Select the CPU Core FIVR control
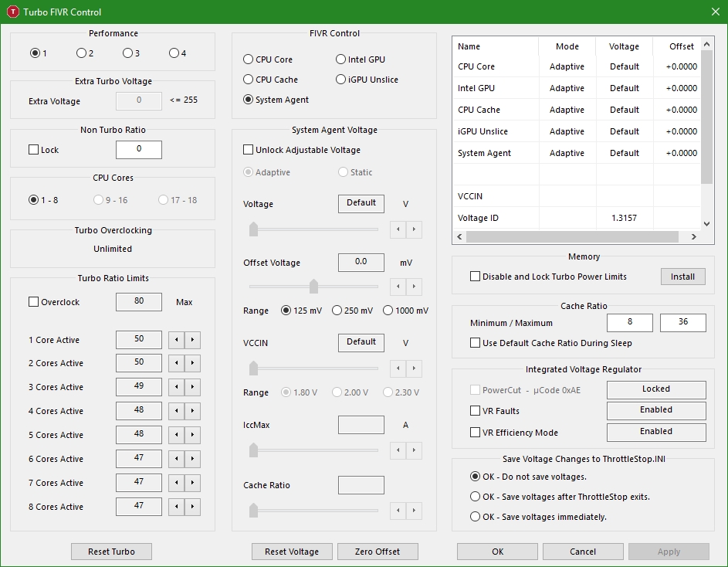 pyautogui.click(x=268, y=59)
